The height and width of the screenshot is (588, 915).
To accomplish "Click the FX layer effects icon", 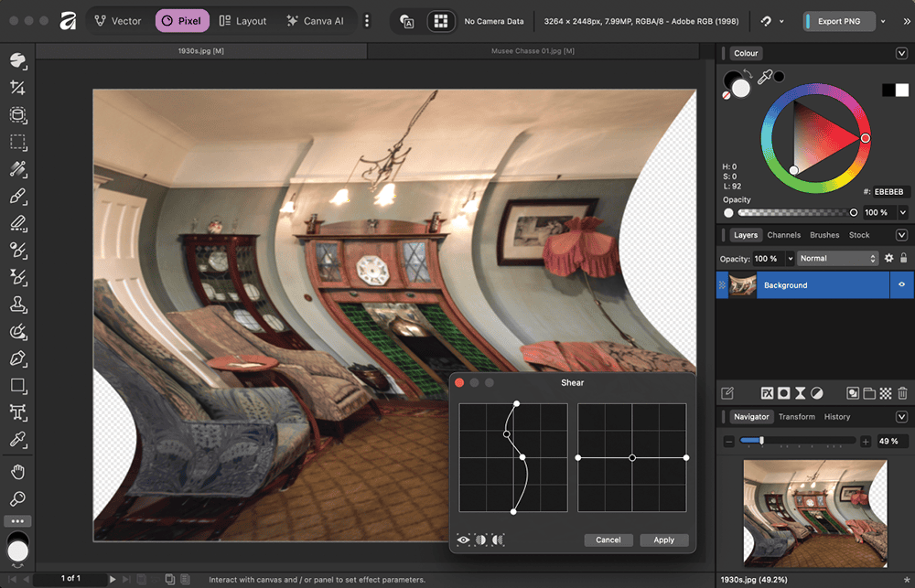I will coord(768,393).
